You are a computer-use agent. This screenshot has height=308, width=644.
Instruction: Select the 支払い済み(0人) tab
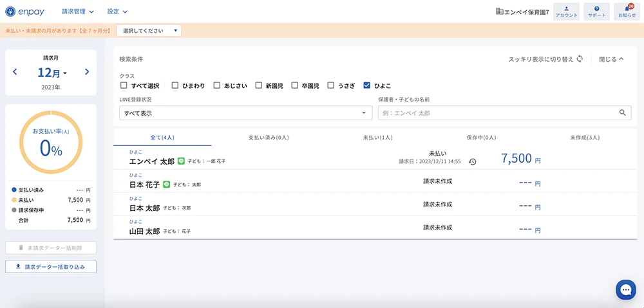[269, 138]
